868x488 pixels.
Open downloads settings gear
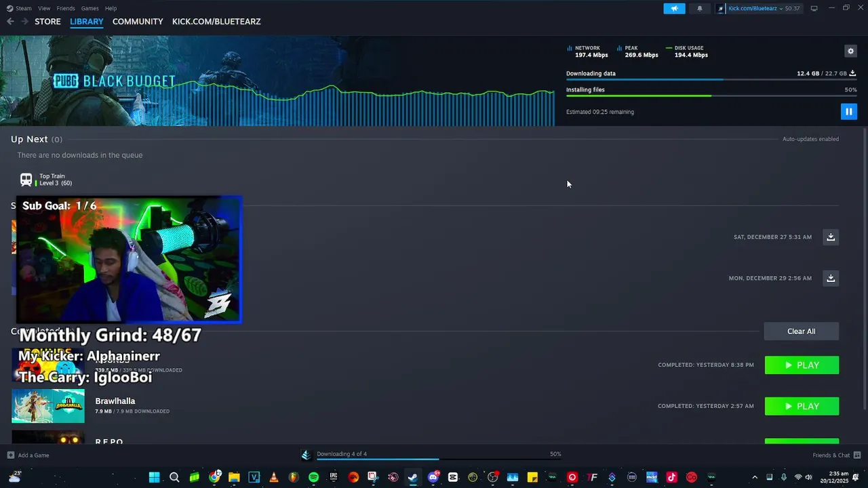[850, 51]
